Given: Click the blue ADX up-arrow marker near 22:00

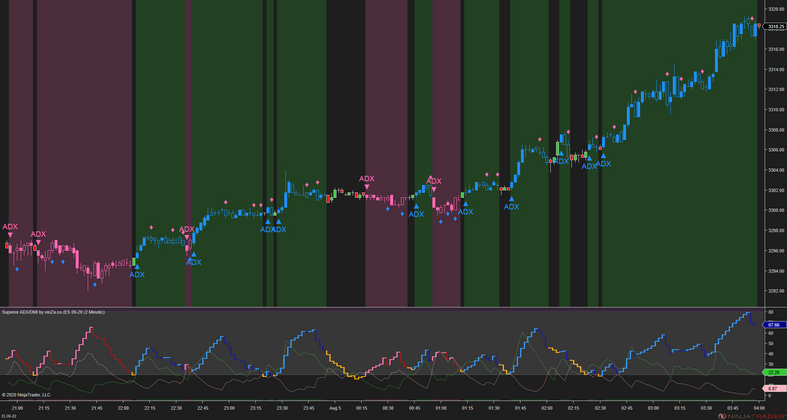Looking at the screenshot, I should click(137, 270).
